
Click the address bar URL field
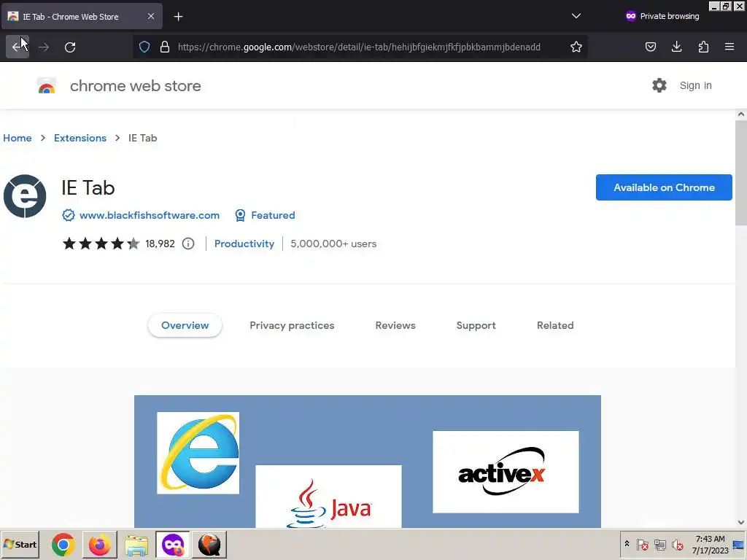click(x=359, y=47)
